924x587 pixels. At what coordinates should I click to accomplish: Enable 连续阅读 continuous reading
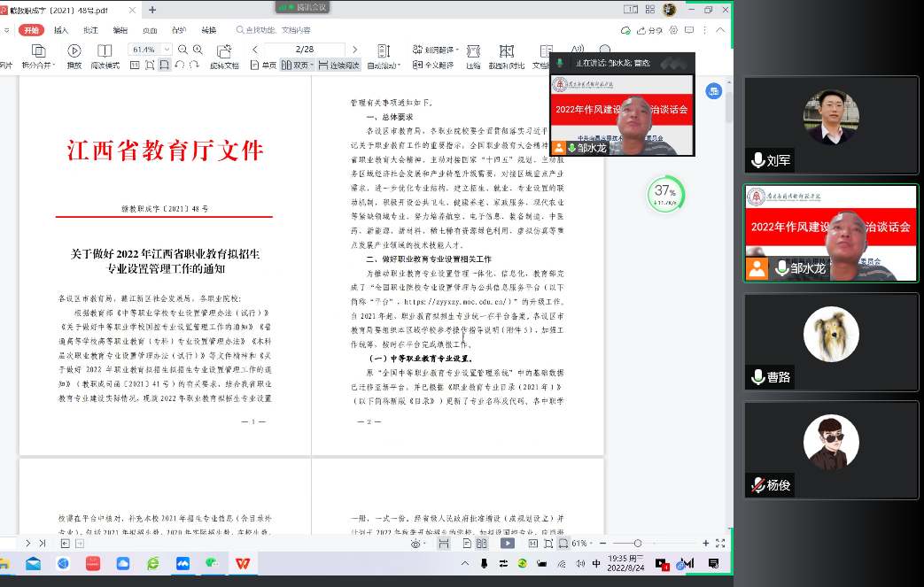tap(339, 66)
